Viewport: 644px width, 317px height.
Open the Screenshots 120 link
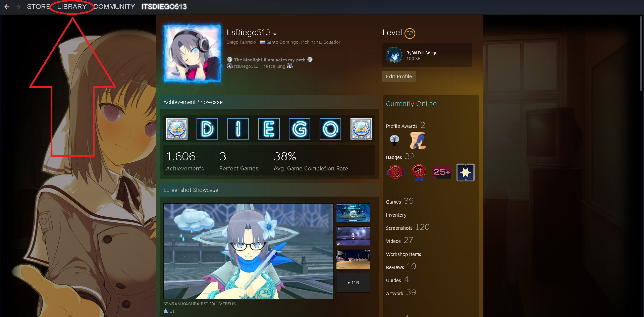click(408, 227)
